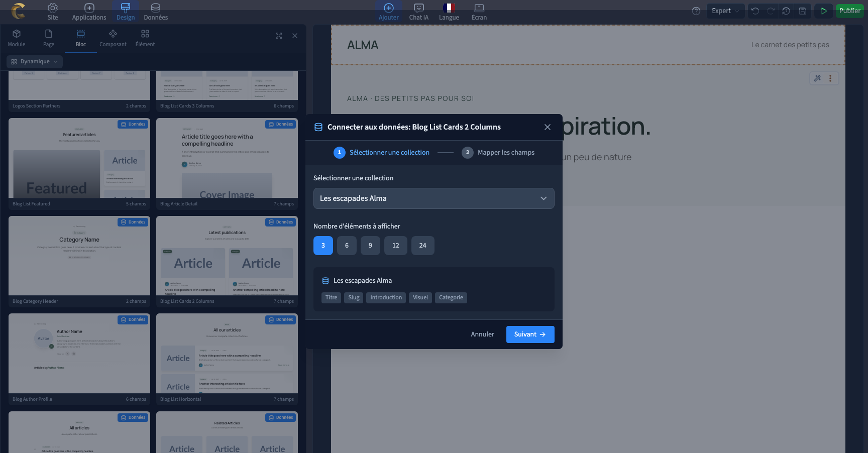This screenshot has height=453, width=868.
Task: Open Chat IA assistant
Action: (419, 12)
